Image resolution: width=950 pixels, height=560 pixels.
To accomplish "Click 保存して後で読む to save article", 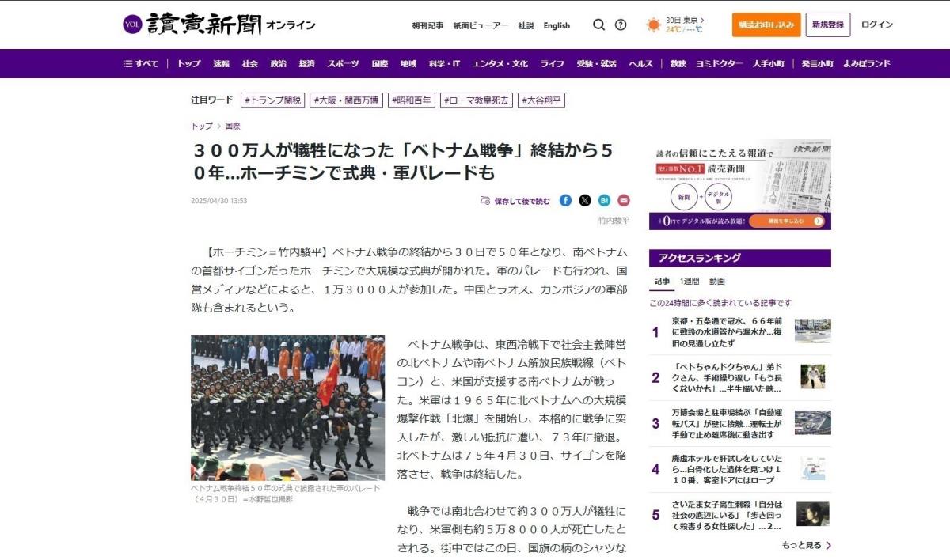I will (x=515, y=201).
